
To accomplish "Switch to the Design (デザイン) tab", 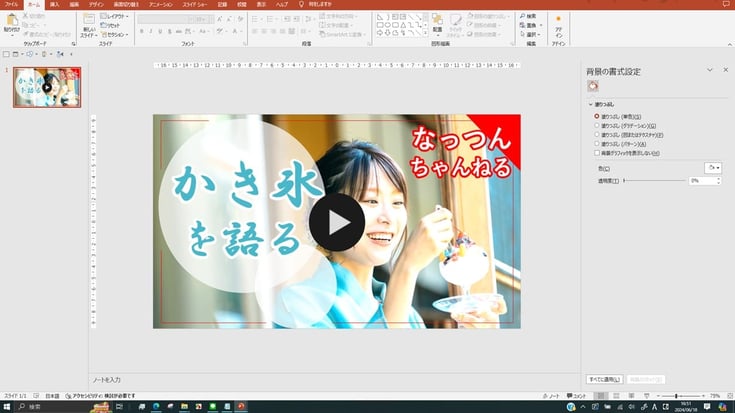I will tap(96, 4).
